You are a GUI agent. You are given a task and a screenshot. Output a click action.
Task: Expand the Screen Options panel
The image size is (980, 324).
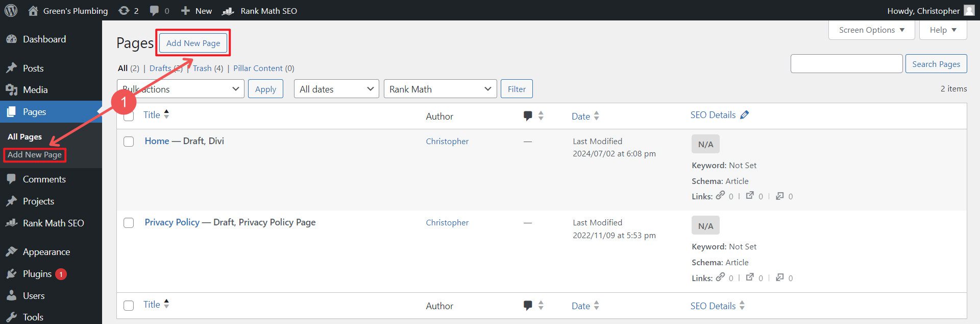click(871, 30)
